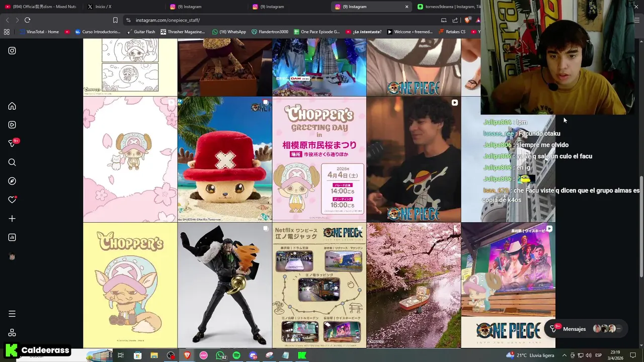644x362 pixels.
Task: Open volume control in the system tray
Action: pos(588,355)
